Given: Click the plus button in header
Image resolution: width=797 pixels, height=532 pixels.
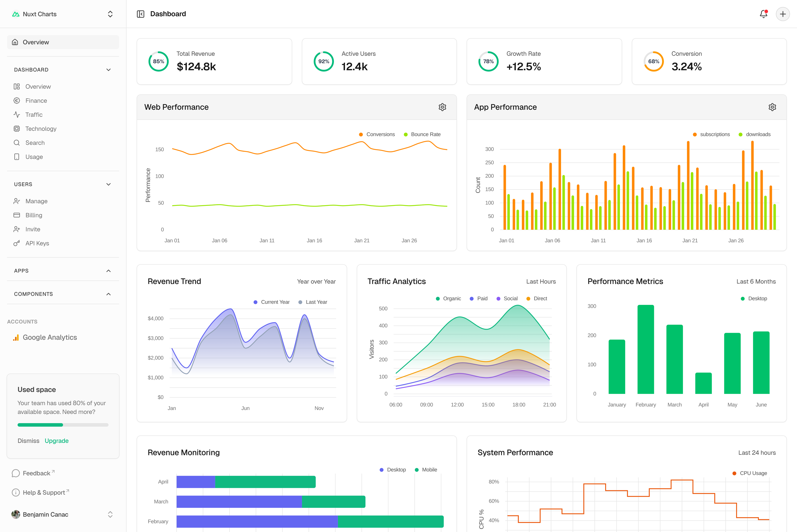Looking at the screenshot, I should pyautogui.click(x=783, y=14).
